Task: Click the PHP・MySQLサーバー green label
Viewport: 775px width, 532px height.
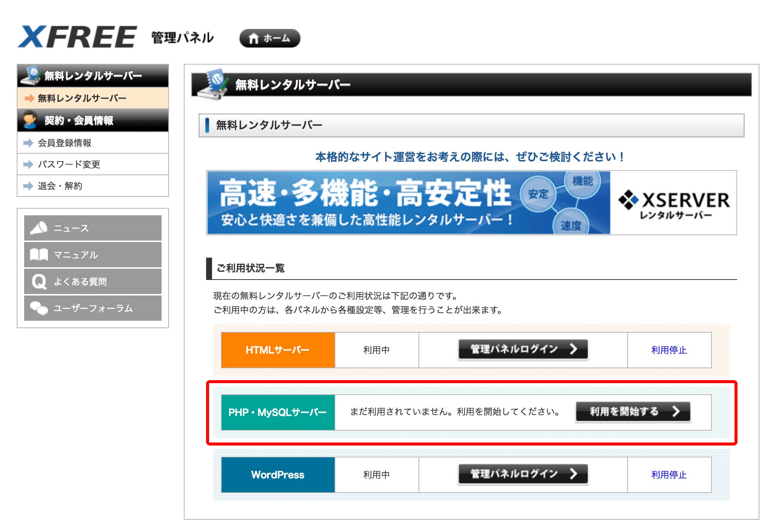Action: 278,412
